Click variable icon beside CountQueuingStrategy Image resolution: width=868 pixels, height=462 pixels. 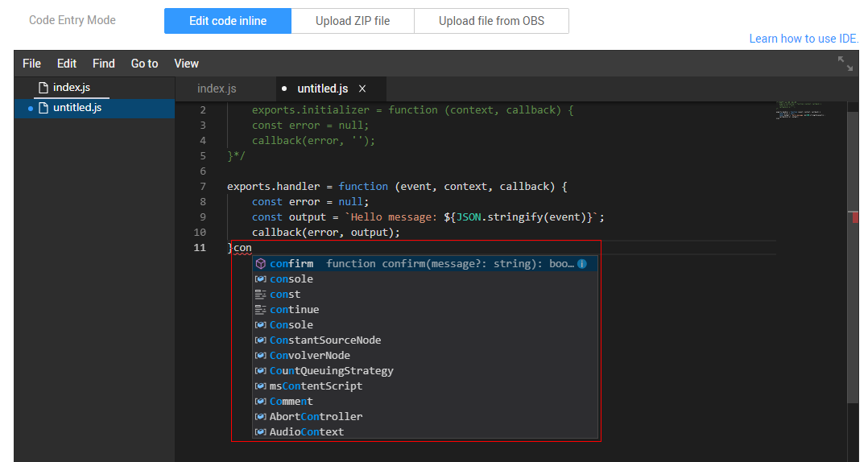(x=260, y=371)
